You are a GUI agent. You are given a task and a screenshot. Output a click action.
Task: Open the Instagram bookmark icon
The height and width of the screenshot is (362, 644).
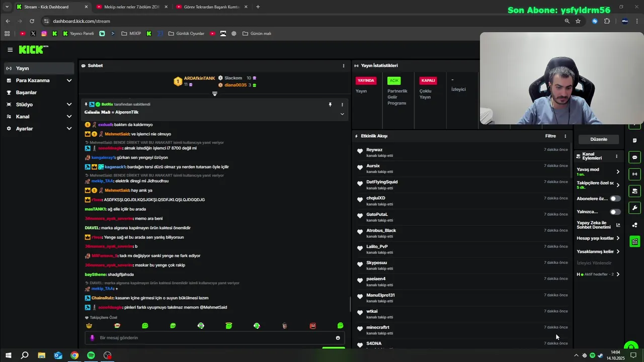[x=44, y=34]
